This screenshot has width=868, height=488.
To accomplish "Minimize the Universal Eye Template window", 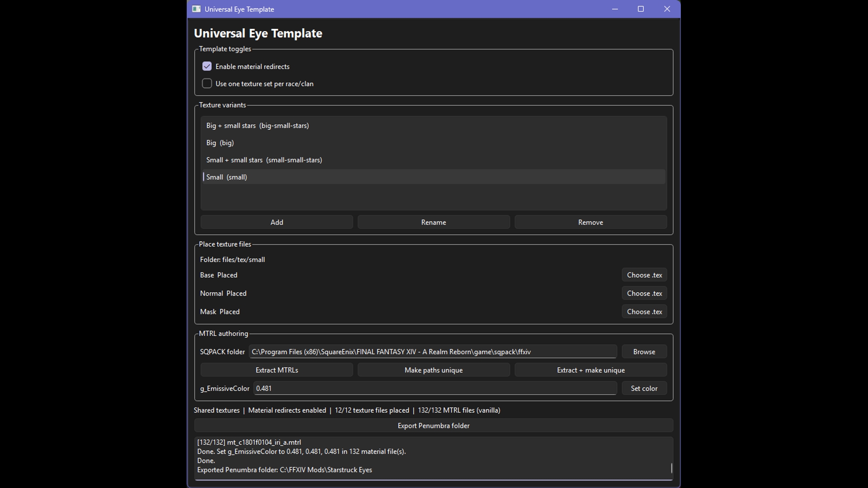I will click(x=615, y=9).
